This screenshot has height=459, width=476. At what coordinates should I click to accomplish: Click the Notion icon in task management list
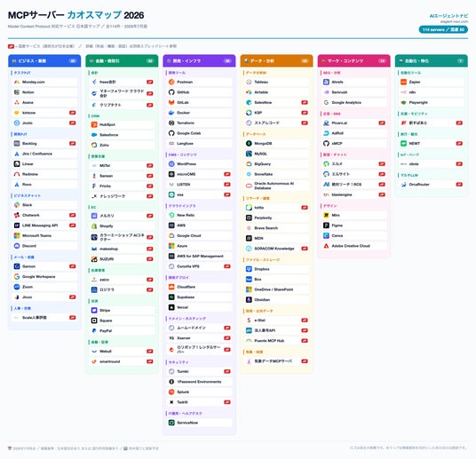coord(17,92)
